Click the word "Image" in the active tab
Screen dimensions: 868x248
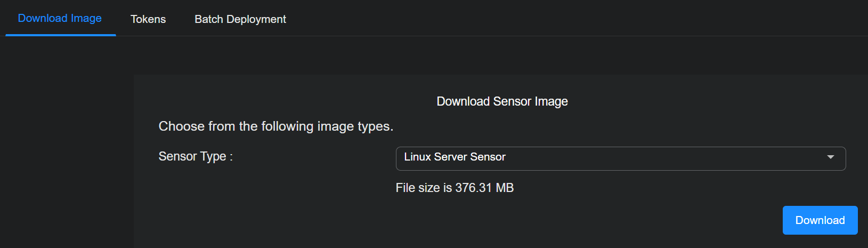[86, 18]
